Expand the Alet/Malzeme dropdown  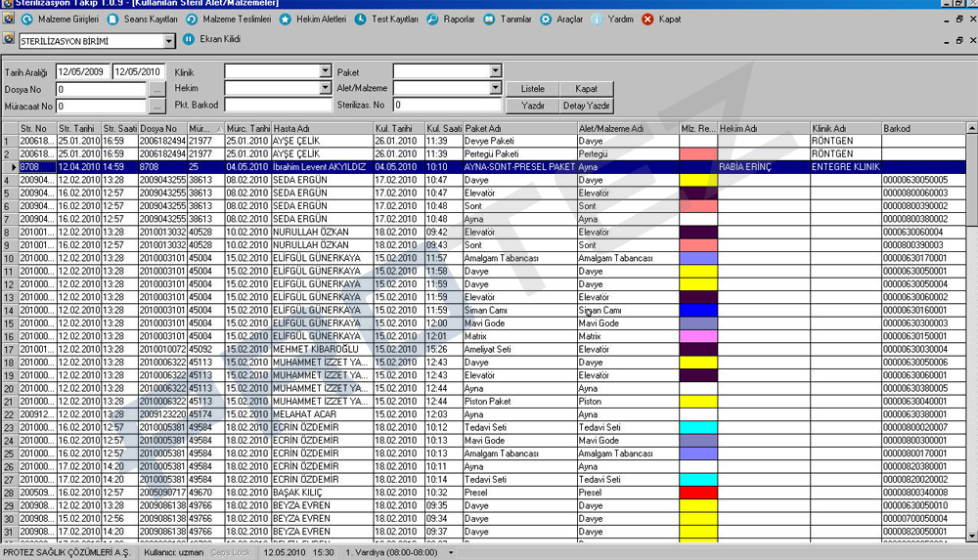click(495, 88)
